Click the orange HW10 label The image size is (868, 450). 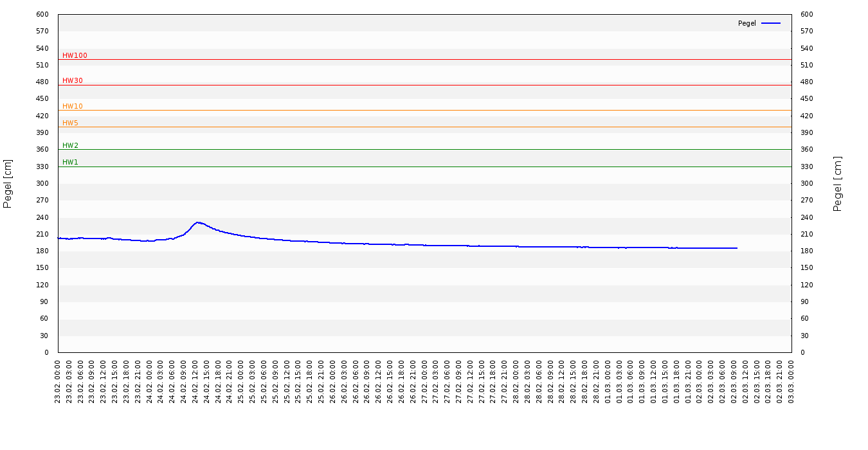[72, 106]
